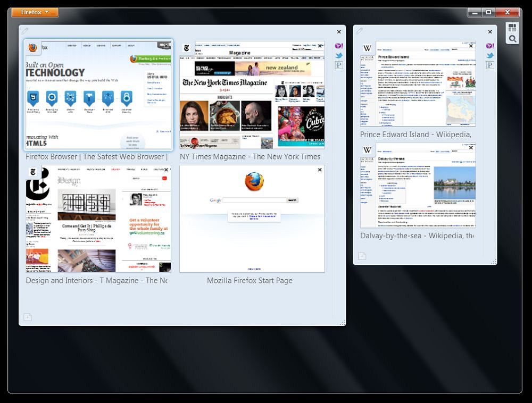Open the P app tab in Wikipedia group
Screen dimensions: 532x403
[x=489, y=65]
